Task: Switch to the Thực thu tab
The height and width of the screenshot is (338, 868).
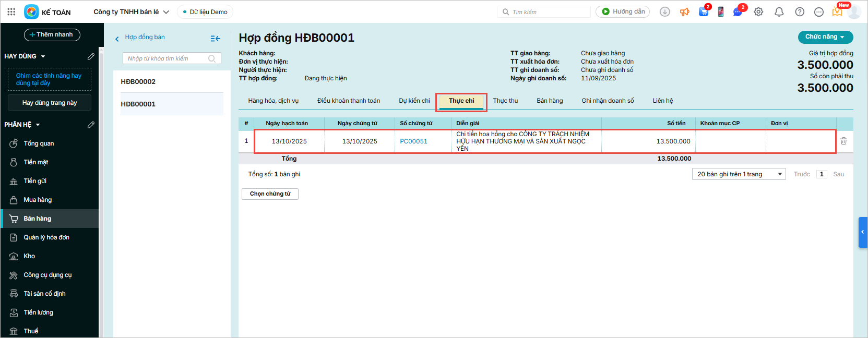Action: (505, 101)
